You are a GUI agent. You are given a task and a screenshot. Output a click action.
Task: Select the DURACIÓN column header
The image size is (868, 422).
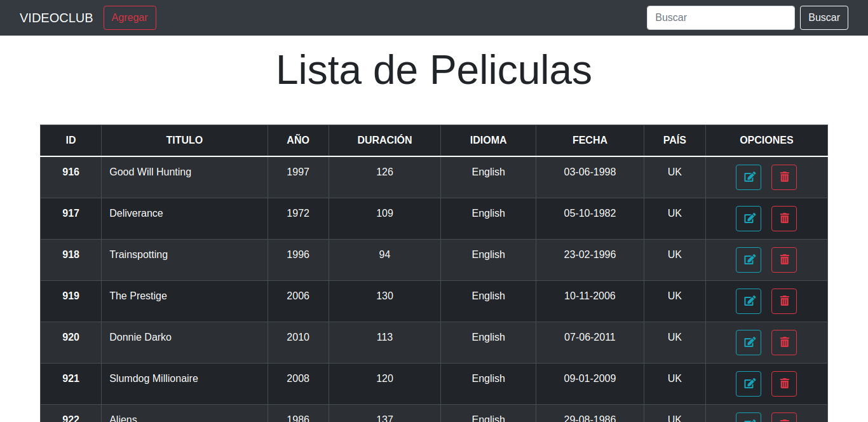[384, 140]
